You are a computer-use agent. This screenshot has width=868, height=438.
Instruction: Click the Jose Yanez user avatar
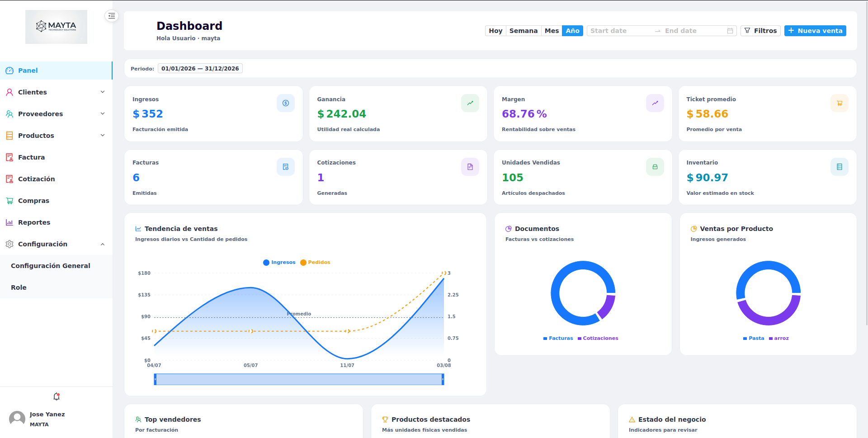(x=17, y=419)
